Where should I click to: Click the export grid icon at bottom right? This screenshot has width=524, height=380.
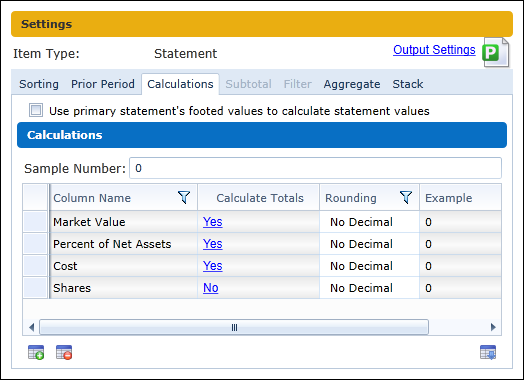[x=488, y=352]
